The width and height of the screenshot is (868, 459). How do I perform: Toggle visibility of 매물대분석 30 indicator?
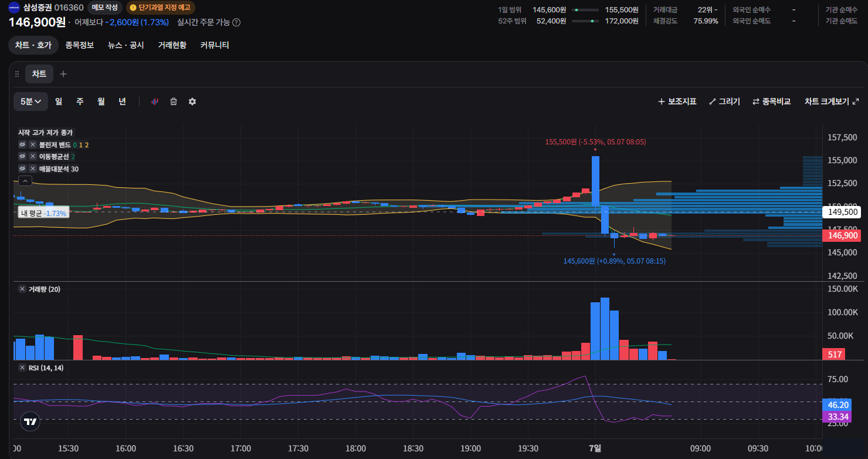(x=23, y=169)
